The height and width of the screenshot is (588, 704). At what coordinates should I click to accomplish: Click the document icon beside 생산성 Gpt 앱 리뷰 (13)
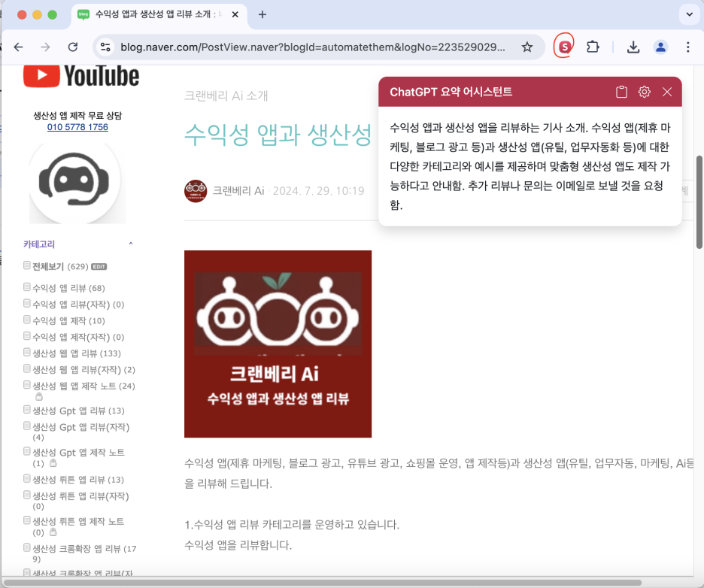(27, 409)
